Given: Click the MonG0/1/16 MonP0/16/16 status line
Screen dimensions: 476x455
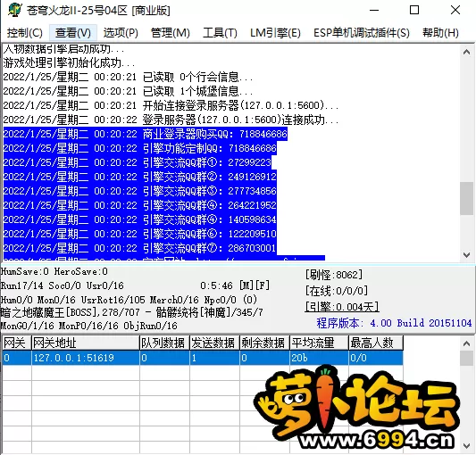Looking at the screenshot, I should coord(89,326).
